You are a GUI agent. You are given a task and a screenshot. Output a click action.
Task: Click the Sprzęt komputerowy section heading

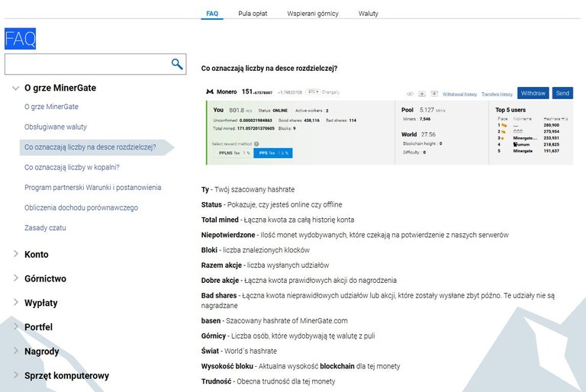point(66,376)
